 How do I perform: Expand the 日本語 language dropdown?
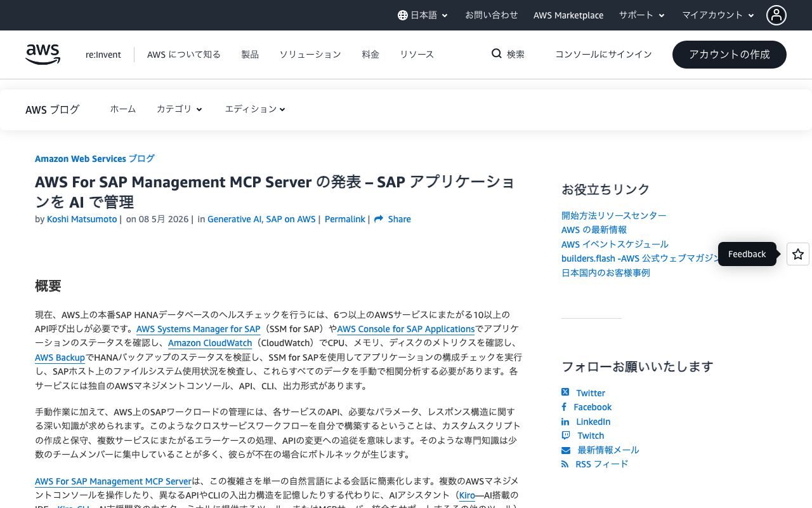(423, 15)
